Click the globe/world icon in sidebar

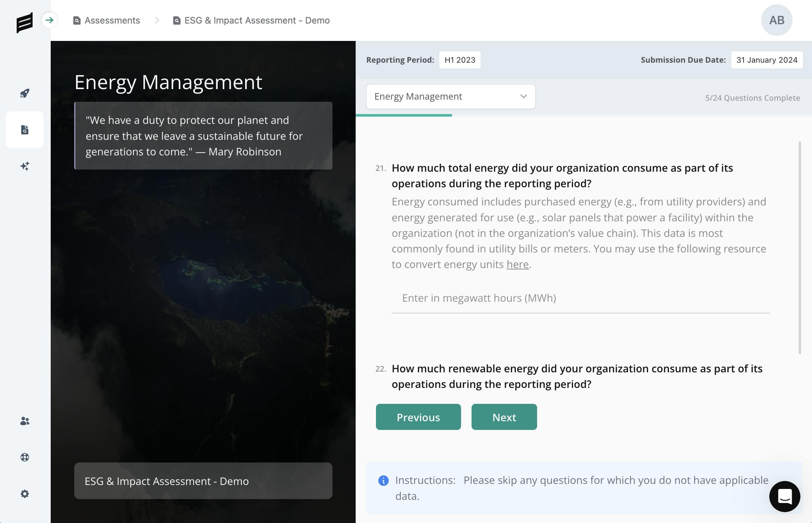(x=25, y=457)
